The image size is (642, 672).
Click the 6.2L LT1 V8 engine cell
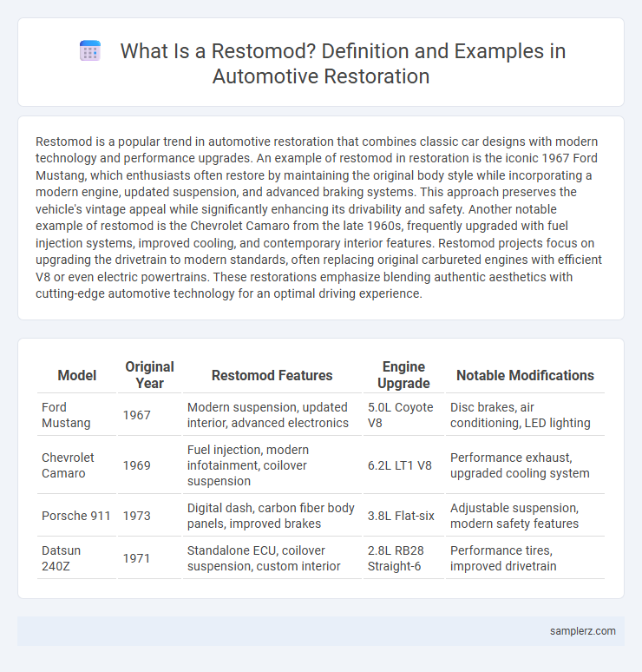pyautogui.click(x=403, y=465)
